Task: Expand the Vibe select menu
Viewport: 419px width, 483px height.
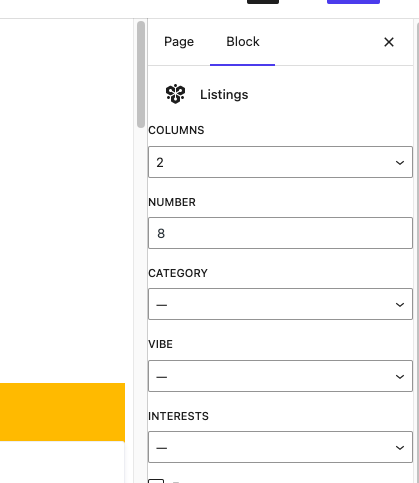Action: tap(280, 376)
